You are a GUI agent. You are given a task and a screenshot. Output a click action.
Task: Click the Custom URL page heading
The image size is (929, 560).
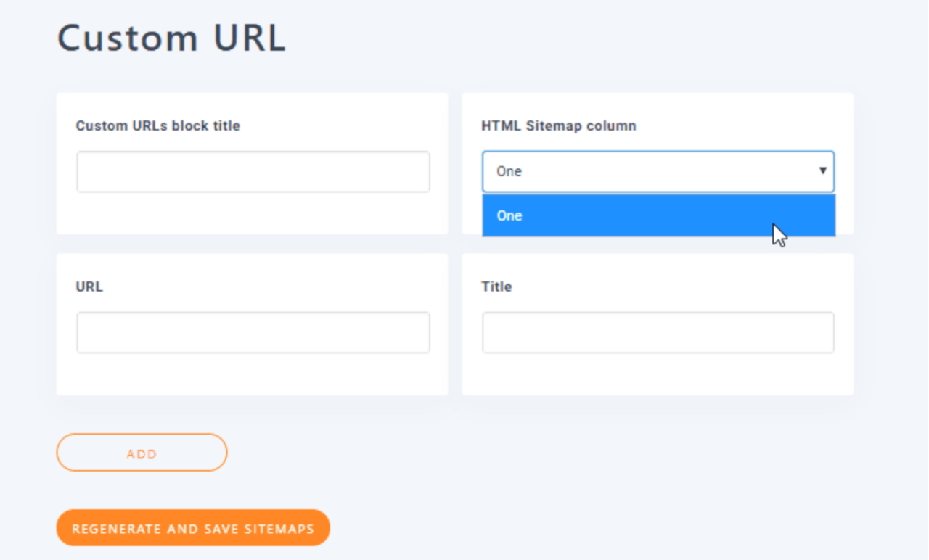(x=171, y=38)
